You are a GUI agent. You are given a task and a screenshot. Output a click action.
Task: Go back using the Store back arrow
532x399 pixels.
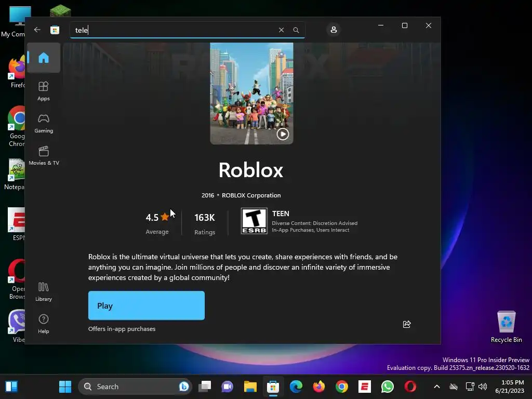[37, 30]
